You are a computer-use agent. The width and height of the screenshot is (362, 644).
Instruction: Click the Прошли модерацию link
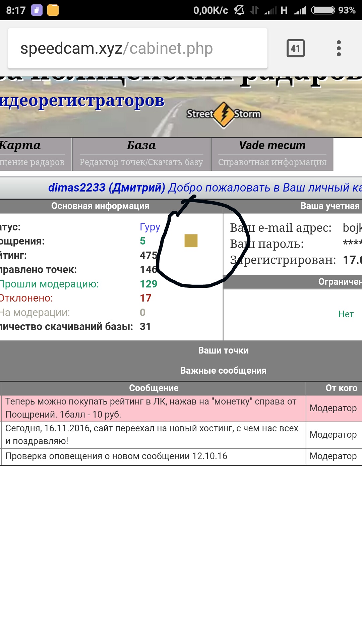(50, 284)
